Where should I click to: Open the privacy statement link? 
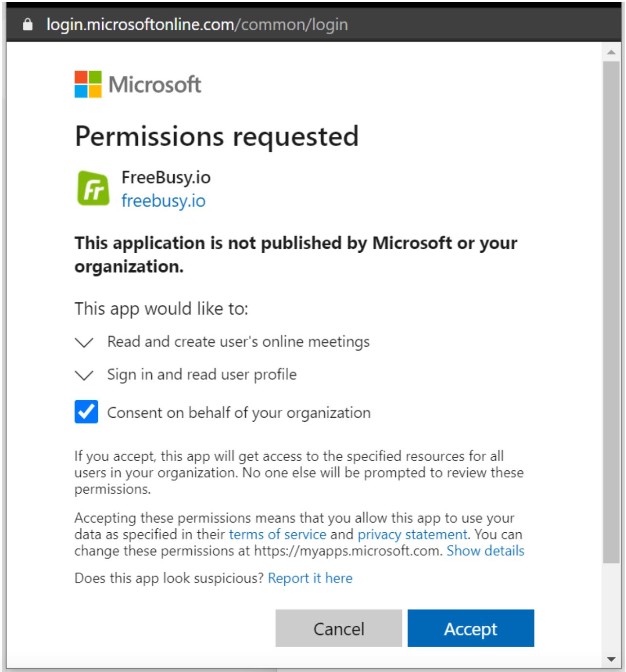click(x=412, y=534)
